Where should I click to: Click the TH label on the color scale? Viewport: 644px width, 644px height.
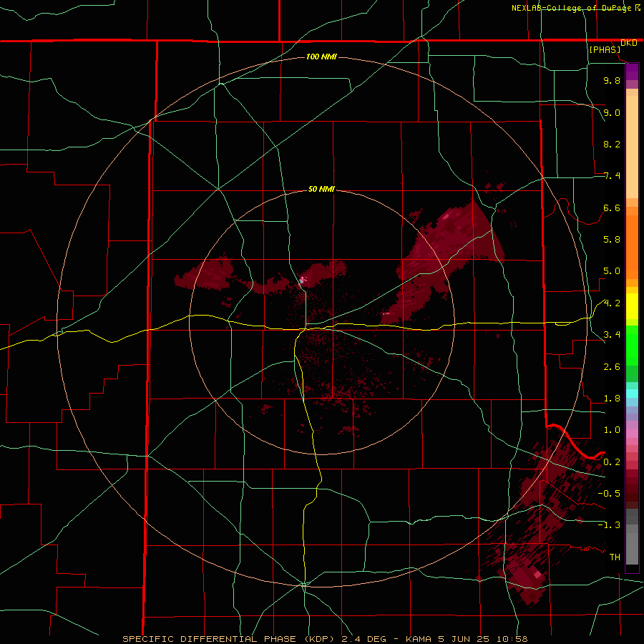pyautogui.click(x=615, y=557)
